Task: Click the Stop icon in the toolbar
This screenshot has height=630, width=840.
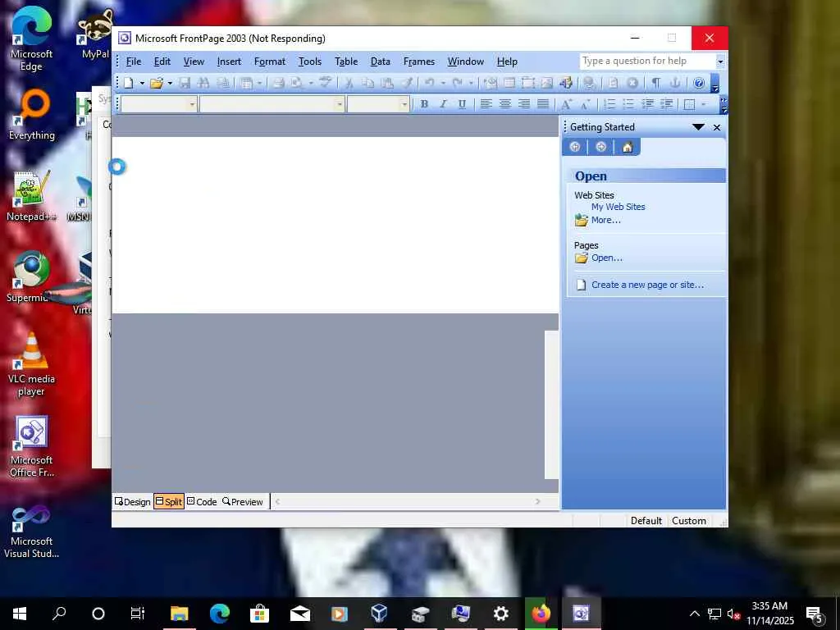Action: [x=632, y=83]
